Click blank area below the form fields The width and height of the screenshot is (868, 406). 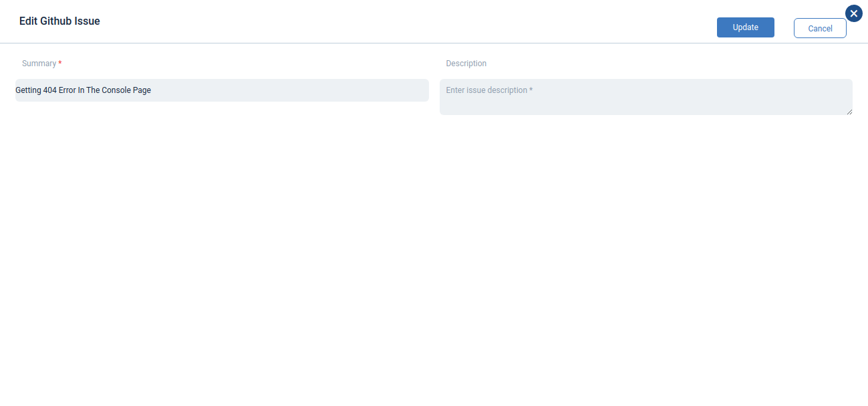click(434, 268)
